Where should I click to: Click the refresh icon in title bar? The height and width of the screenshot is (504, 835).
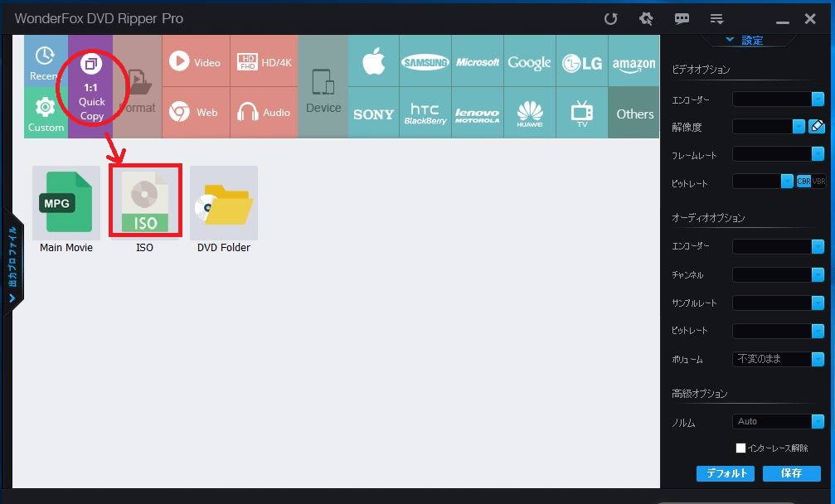point(610,19)
